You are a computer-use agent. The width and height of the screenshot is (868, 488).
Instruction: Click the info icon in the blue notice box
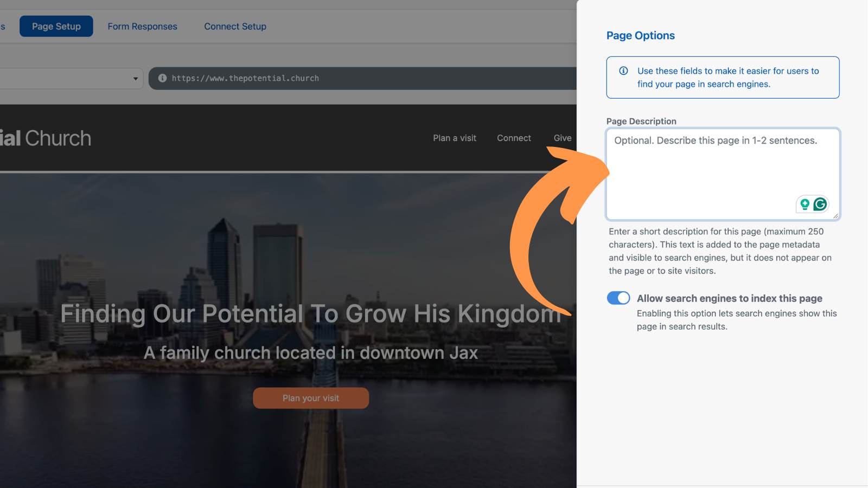pos(624,71)
